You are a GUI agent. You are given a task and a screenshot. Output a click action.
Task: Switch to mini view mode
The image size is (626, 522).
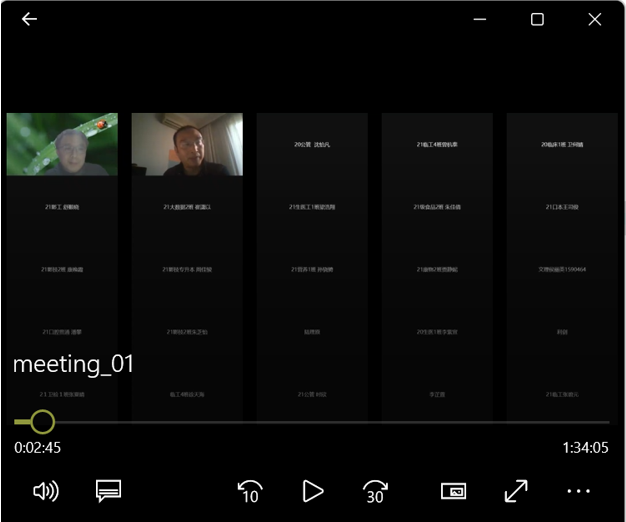(x=453, y=491)
